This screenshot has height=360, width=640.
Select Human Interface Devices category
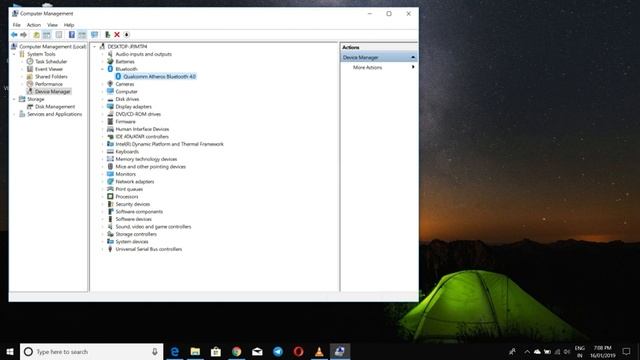tap(142, 129)
